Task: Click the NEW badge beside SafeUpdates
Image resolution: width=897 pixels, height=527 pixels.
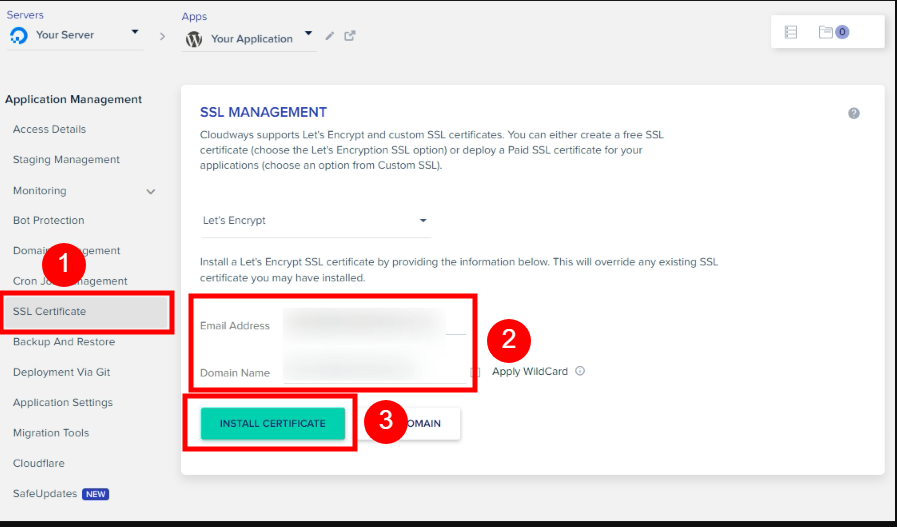Action: (96, 494)
